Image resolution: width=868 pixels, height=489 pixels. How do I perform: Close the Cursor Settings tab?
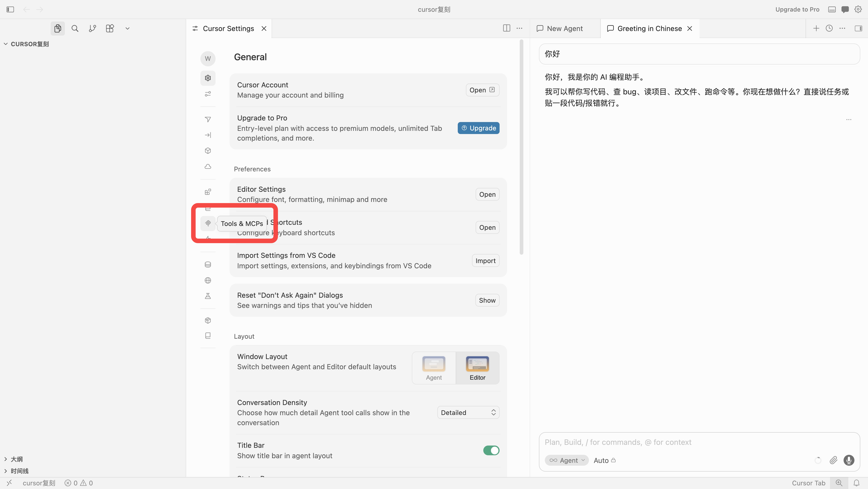[x=264, y=29]
